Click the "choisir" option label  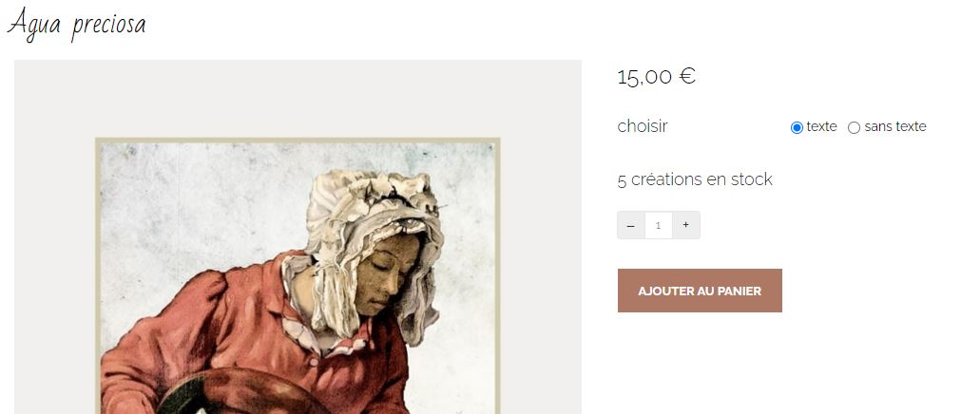(643, 126)
